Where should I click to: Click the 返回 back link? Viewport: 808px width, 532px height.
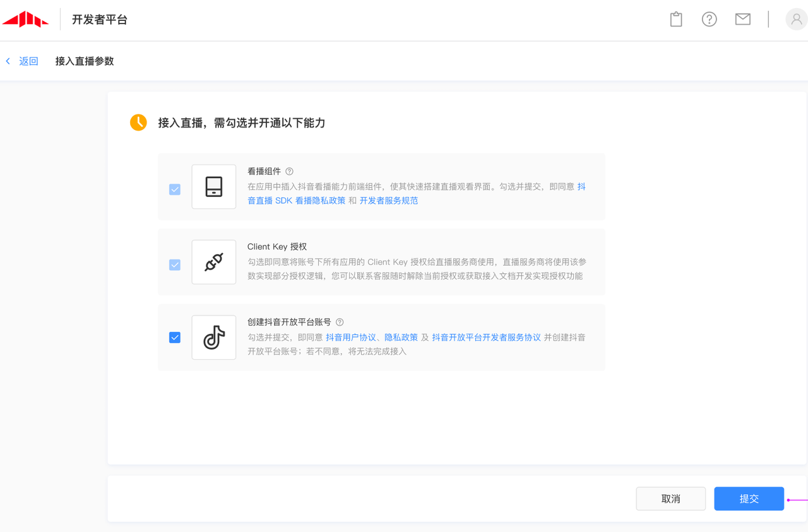click(28, 61)
